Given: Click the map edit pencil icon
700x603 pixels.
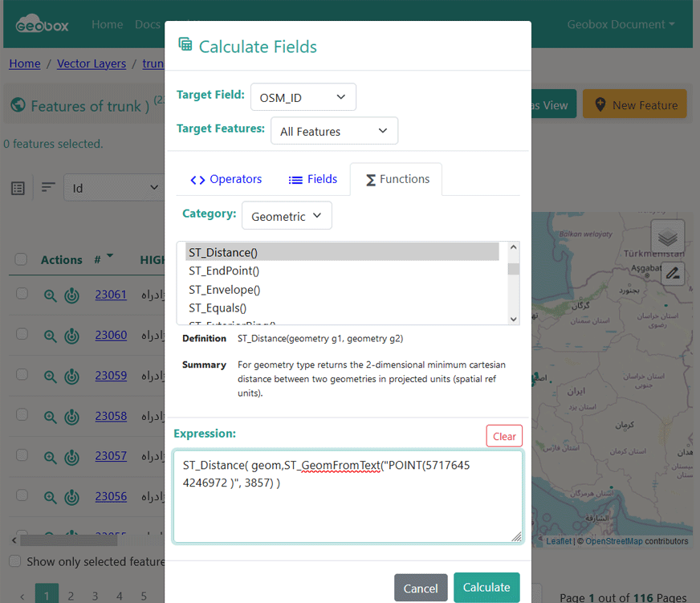Looking at the screenshot, I should click(x=673, y=273).
